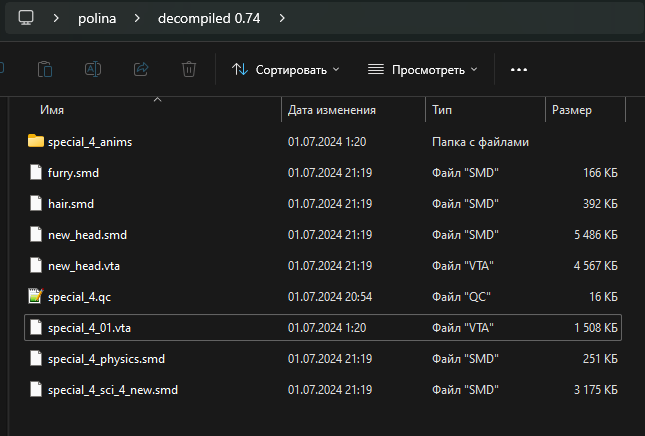Viewport: 645px width, 436px height.
Task: Open the three-dots See more menu
Action: pos(518,69)
